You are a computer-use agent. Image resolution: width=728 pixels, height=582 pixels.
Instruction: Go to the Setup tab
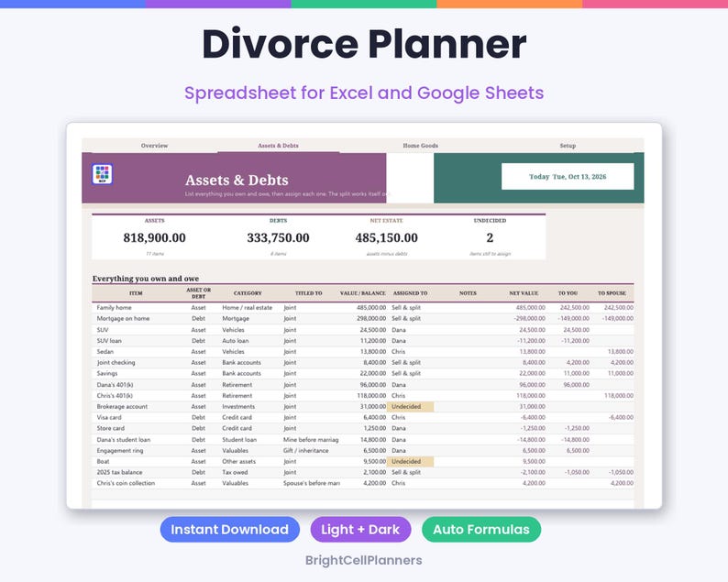(x=568, y=146)
